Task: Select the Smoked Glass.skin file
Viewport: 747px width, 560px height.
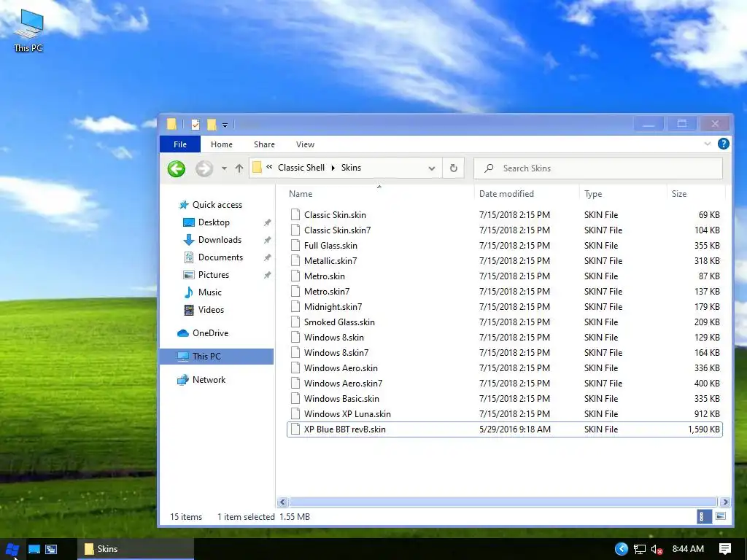Action: [505, 322]
